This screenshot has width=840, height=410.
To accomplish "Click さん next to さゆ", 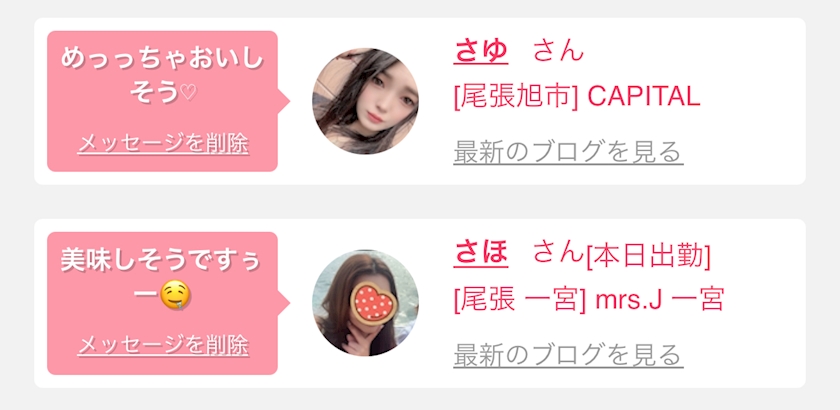I will [x=558, y=52].
